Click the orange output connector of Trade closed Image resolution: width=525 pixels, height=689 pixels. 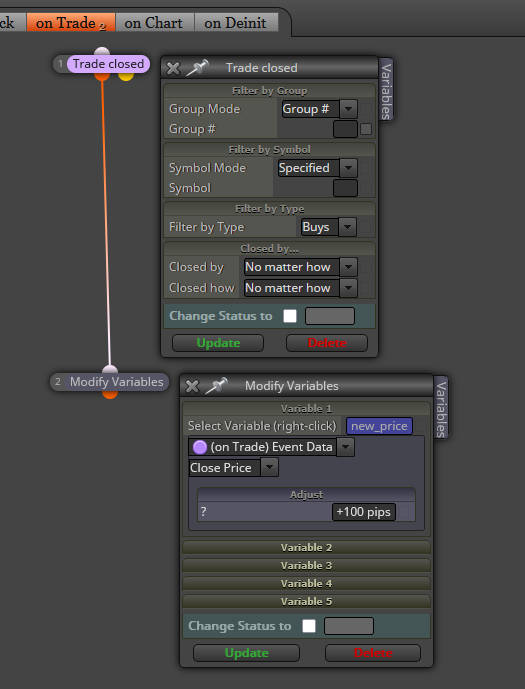point(102,76)
